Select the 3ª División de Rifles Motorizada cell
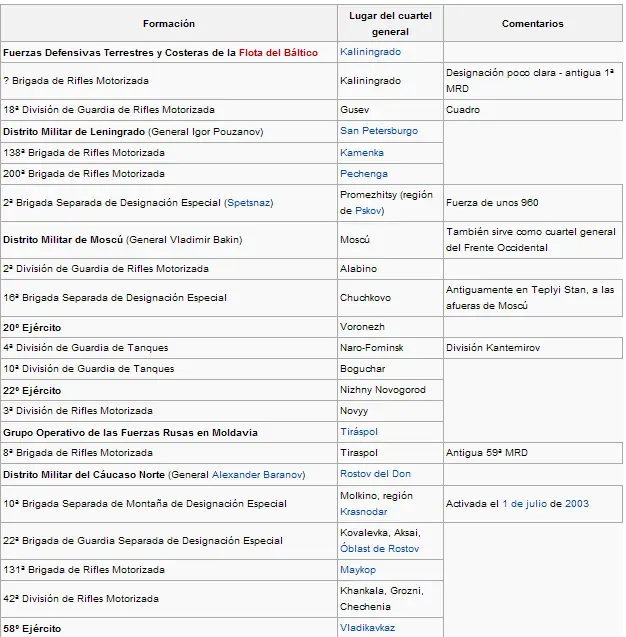This screenshot has width=626, height=637. pos(169,411)
